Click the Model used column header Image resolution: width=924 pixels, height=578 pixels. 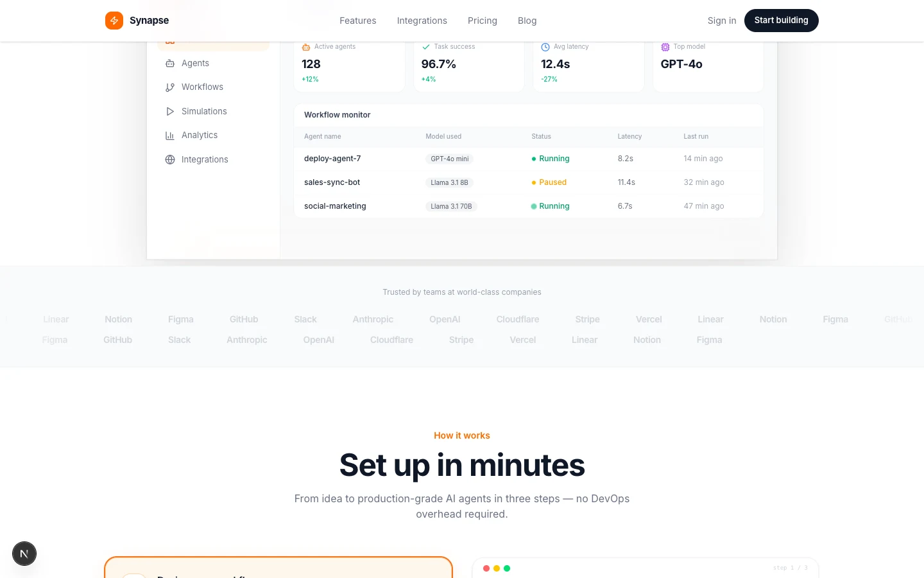tap(443, 137)
